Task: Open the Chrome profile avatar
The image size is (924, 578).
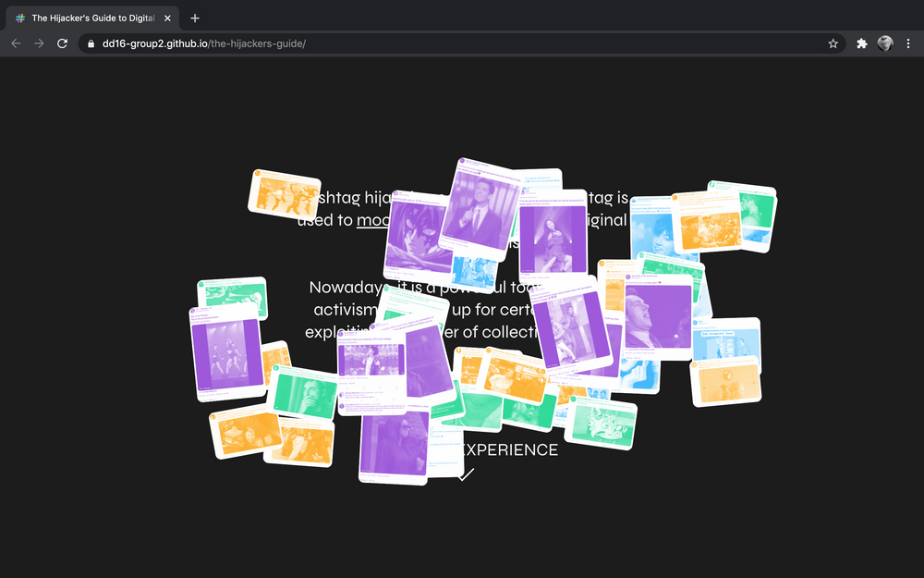Action: (884, 43)
